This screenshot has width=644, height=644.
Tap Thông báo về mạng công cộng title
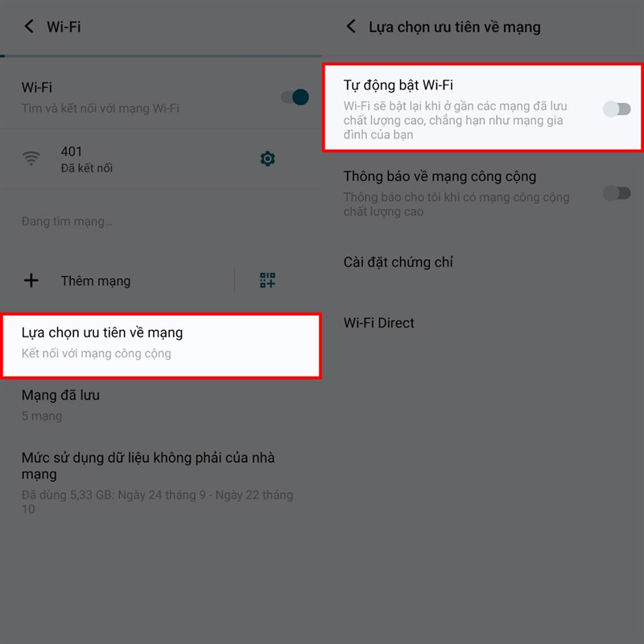[x=440, y=176]
